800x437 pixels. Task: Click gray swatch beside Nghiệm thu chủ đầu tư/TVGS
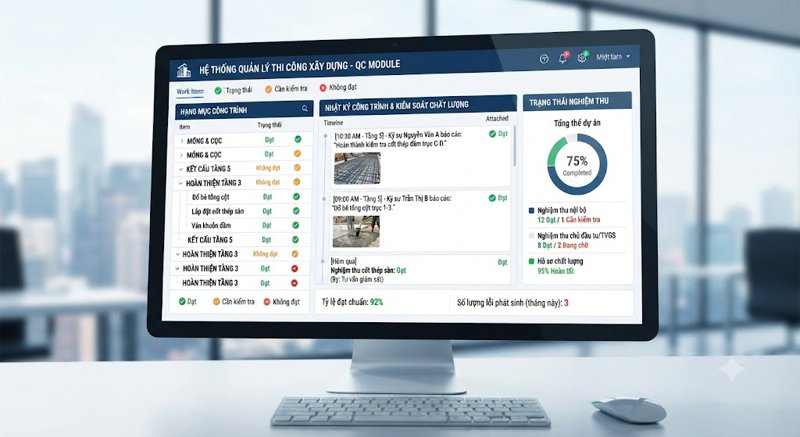(532, 236)
